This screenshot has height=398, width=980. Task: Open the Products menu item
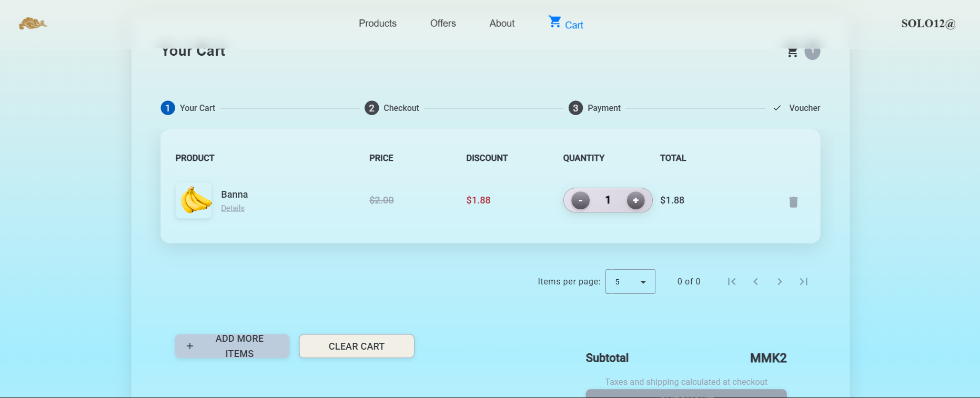[378, 24]
